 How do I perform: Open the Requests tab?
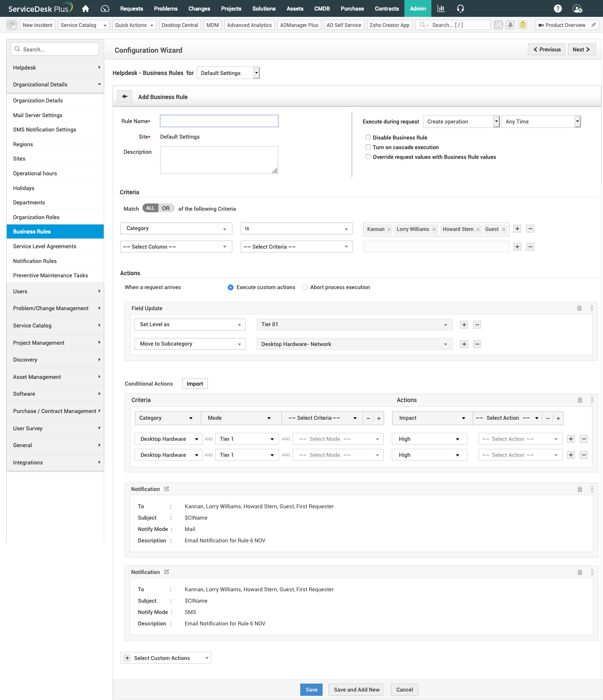[132, 8]
